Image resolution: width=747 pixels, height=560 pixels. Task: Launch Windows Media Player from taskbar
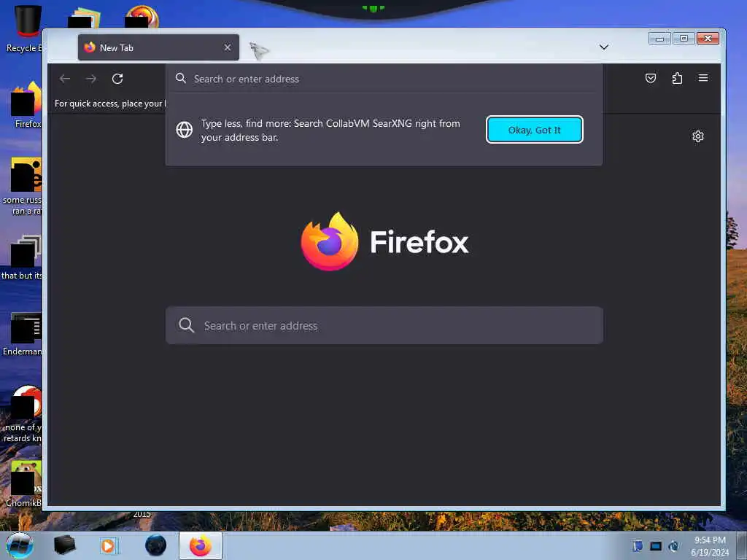click(x=109, y=545)
